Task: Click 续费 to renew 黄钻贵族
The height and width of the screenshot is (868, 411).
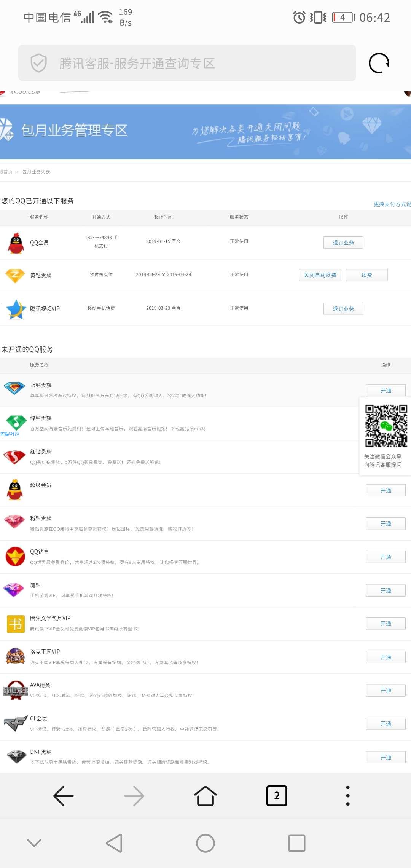Action: [367, 275]
